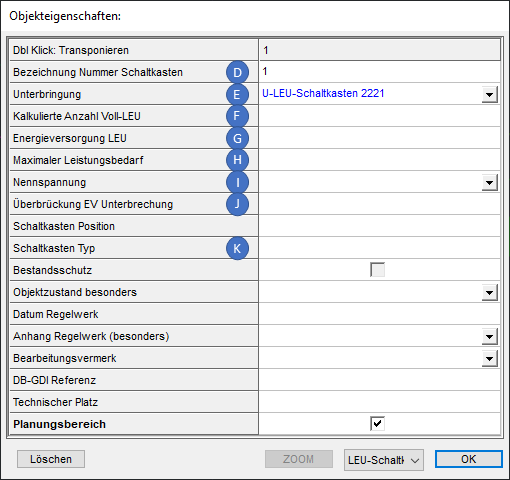
Task: Click the bold 'Planungsbereich' label
Action: pyautogui.click(x=59, y=424)
